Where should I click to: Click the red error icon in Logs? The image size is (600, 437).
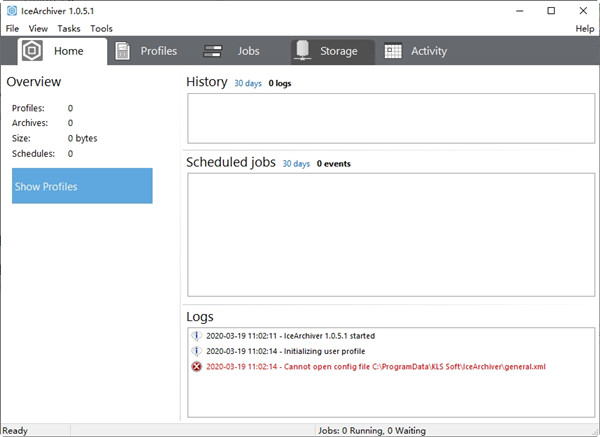[196, 367]
